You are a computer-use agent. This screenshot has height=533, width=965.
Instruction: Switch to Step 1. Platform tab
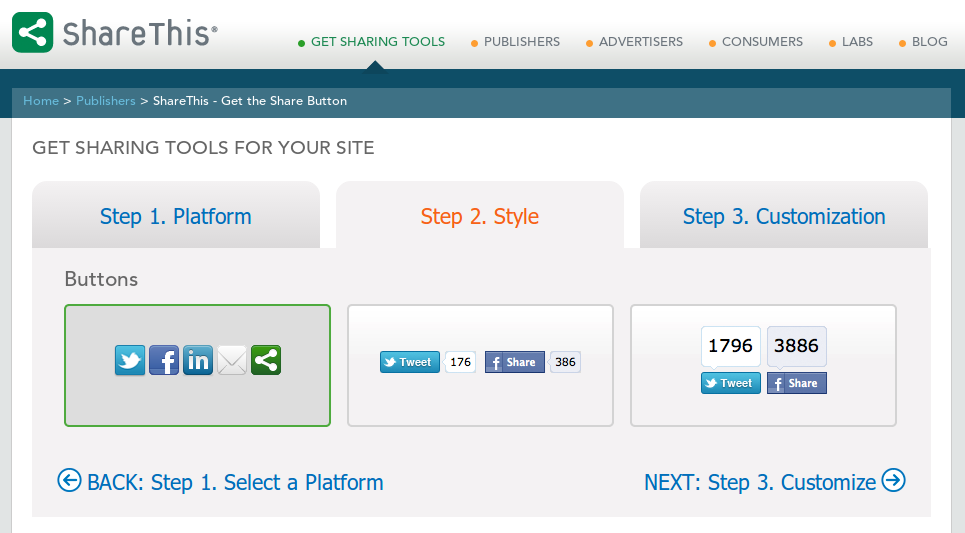(176, 216)
